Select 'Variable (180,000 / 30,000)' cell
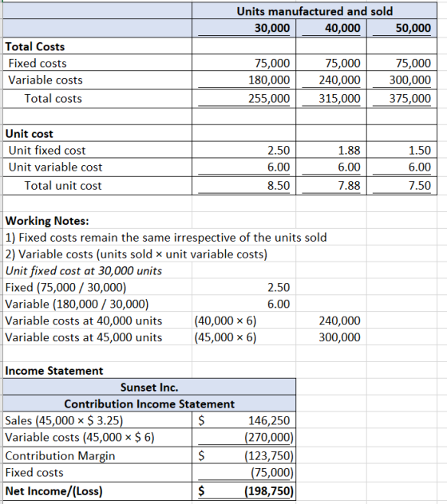This screenshot has width=447, height=504. [97, 304]
